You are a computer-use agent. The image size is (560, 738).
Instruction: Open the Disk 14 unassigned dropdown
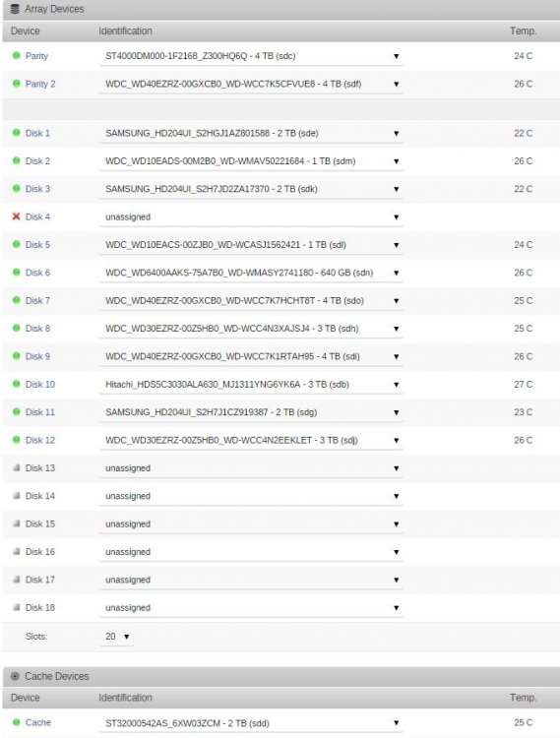[x=251, y=496]
